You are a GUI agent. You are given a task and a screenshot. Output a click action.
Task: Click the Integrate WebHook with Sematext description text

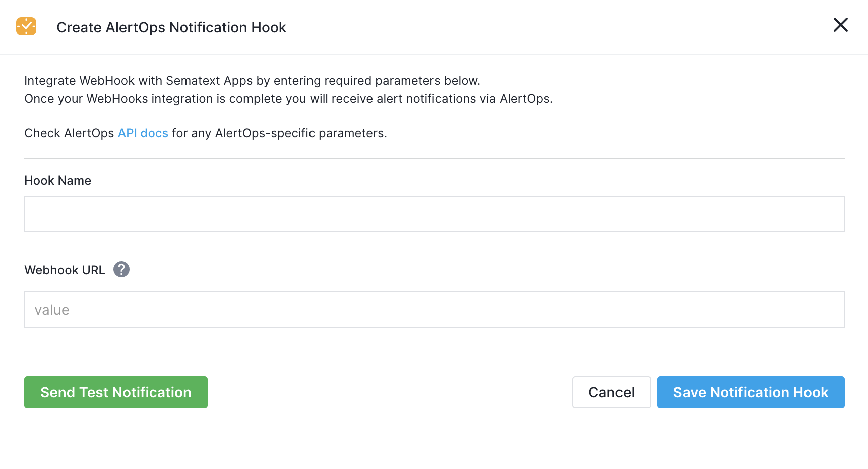[x=252, y=81]
